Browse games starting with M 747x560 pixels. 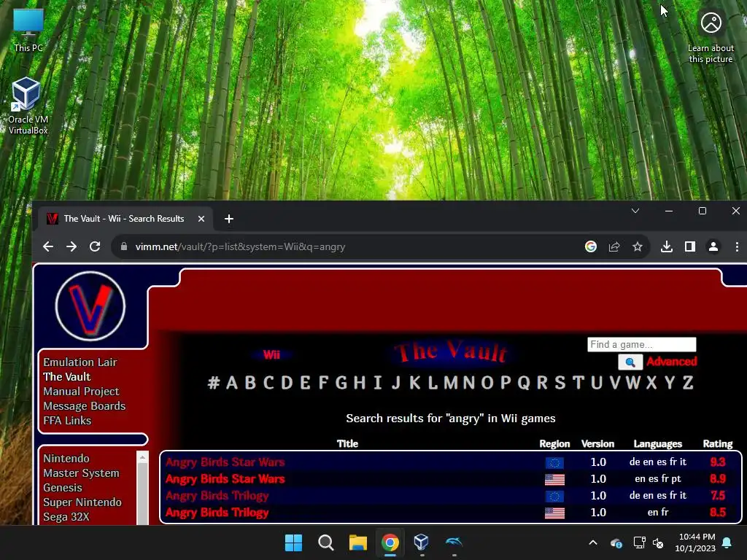pos(451,382)
